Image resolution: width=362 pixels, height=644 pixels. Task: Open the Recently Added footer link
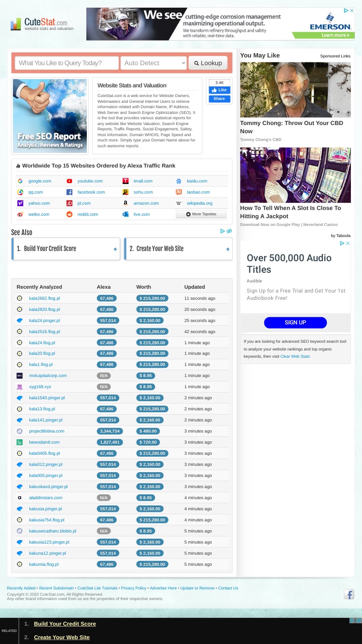tap(21, 588)
